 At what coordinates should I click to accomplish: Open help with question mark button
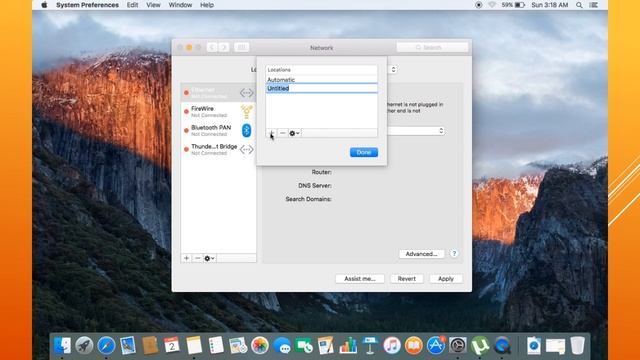[x=454, y=253]
